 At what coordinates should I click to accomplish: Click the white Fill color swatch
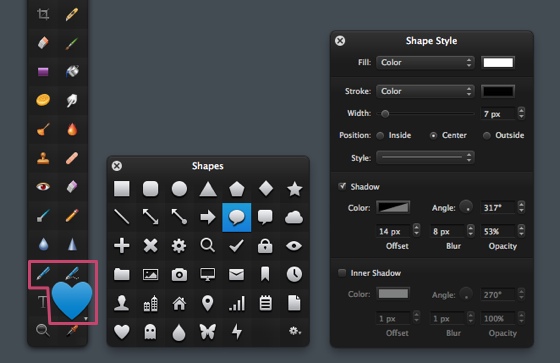point(498,63)
